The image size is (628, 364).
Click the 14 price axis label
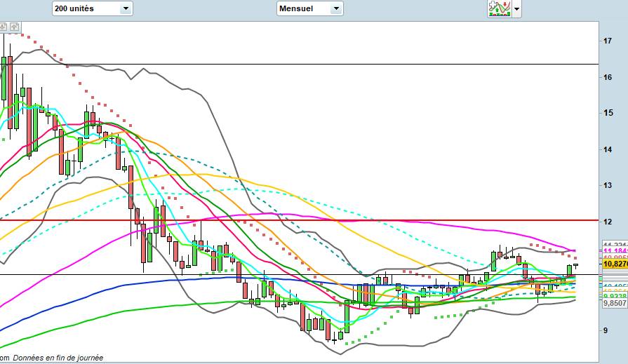[x=608, y=150]
